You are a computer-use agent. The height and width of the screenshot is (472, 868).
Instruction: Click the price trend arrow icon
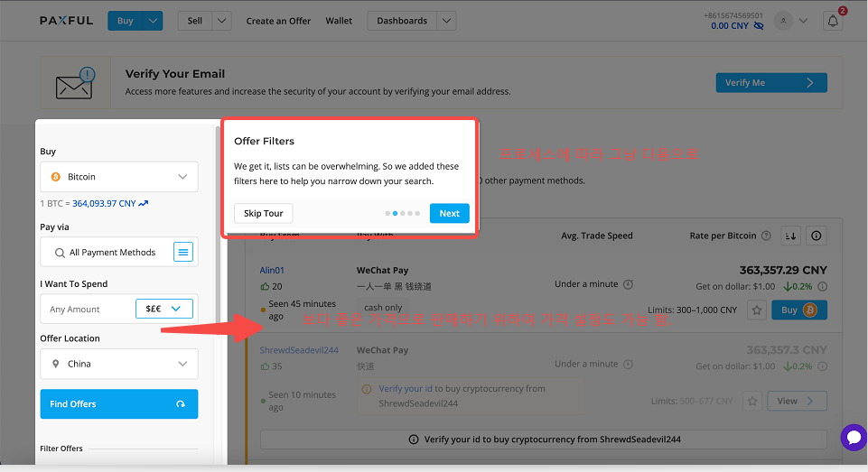144,204
